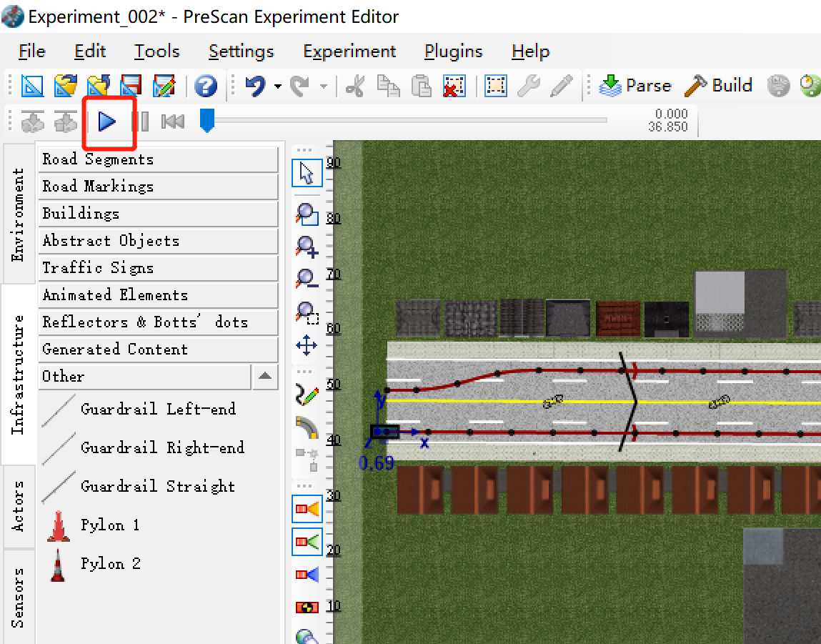Select the zoom-to-window magnifier tool
This screenshot has width=821, height=644.
click(x=307, y=214)
